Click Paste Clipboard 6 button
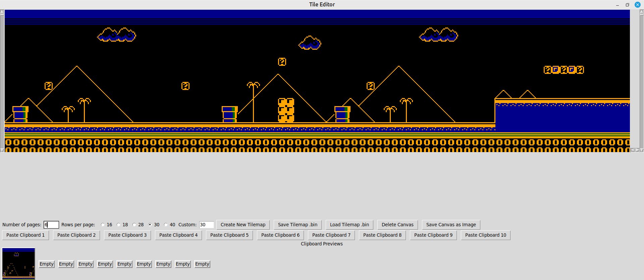Image resolution: width=644 pixels, height=280 pixels. pyautogui.click(x=280, y=235)
